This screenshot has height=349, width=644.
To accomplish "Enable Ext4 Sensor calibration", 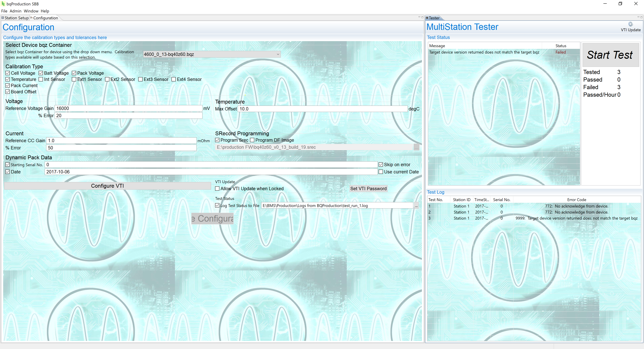I will tap(174, 79).
